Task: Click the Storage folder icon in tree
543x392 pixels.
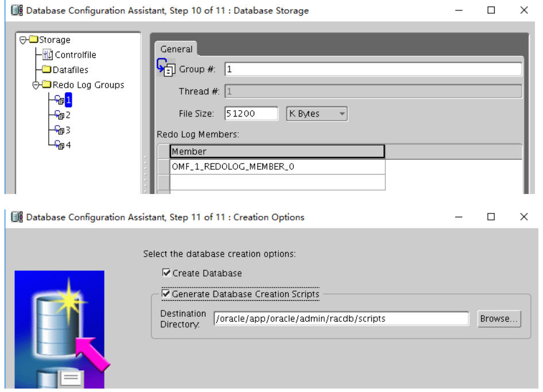Action: pyautogui.click(x=34, y=39)
